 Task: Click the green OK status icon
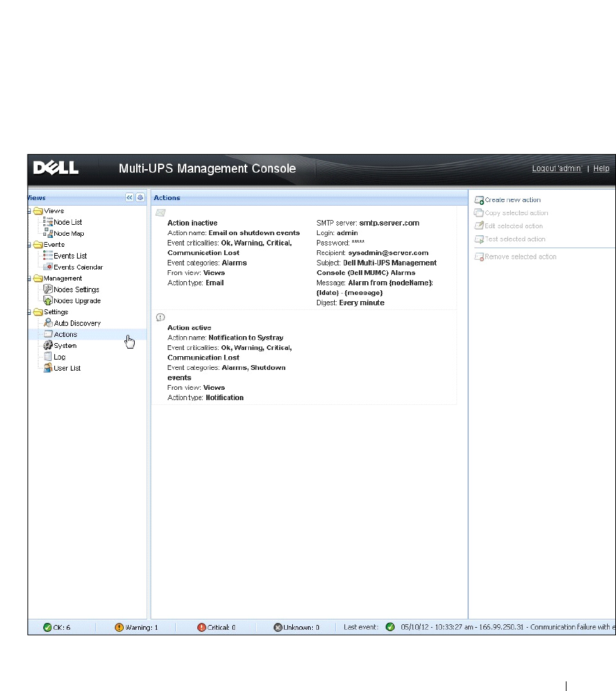(x=47, y=627)
